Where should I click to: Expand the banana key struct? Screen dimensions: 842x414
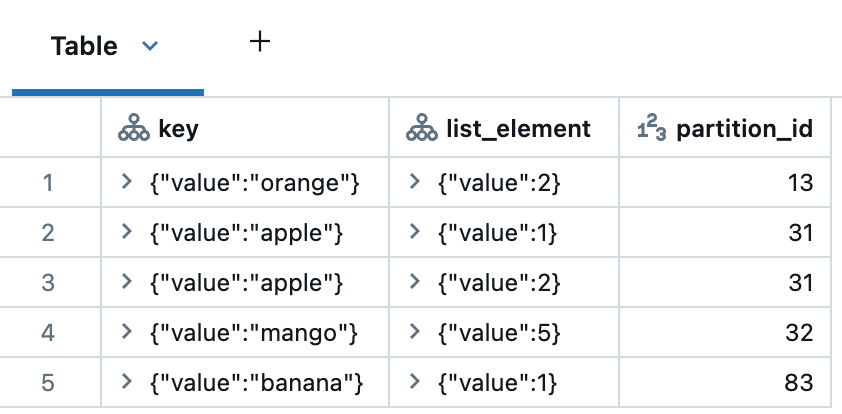coord(126,382)
